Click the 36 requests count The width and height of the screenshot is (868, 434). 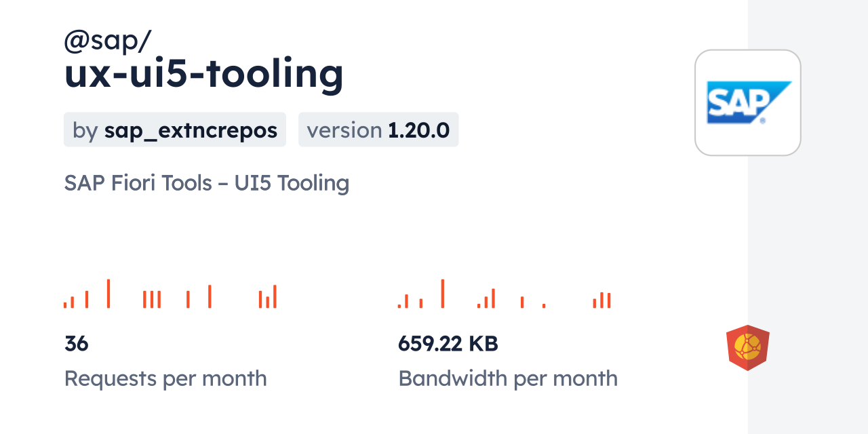[77, 344]
